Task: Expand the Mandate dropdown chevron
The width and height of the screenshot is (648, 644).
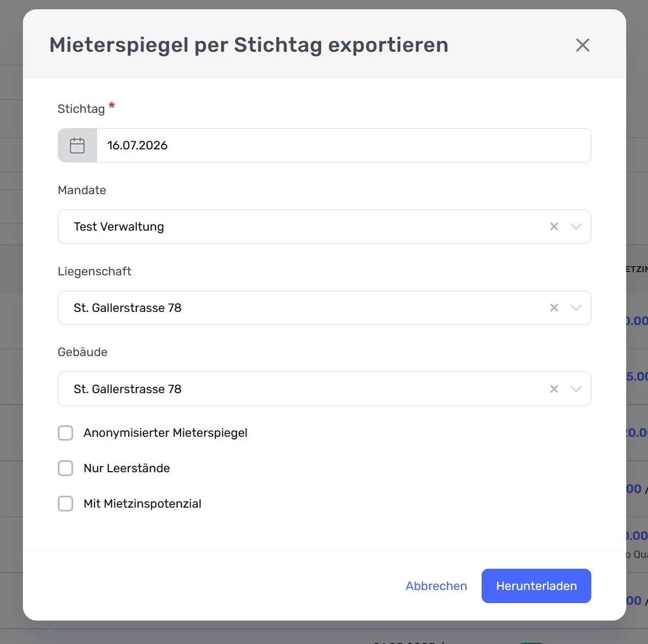Action: [x=576, y=226]
